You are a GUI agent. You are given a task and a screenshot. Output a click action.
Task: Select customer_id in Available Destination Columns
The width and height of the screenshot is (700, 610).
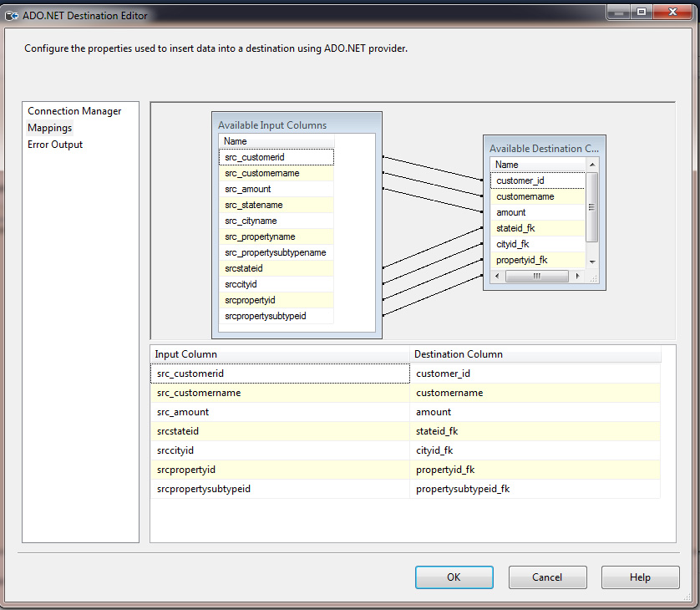pos(537,180)
